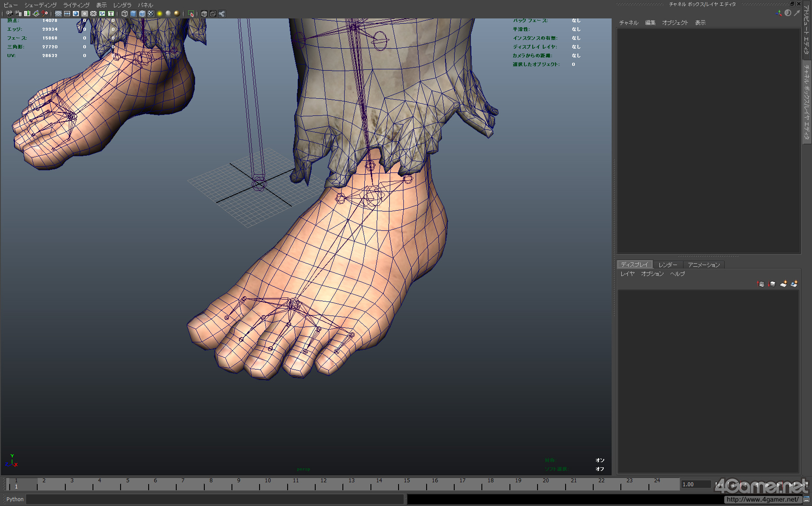Click the Python command input field
Viewport: 812px width, 506px height.
pos(215,499)
